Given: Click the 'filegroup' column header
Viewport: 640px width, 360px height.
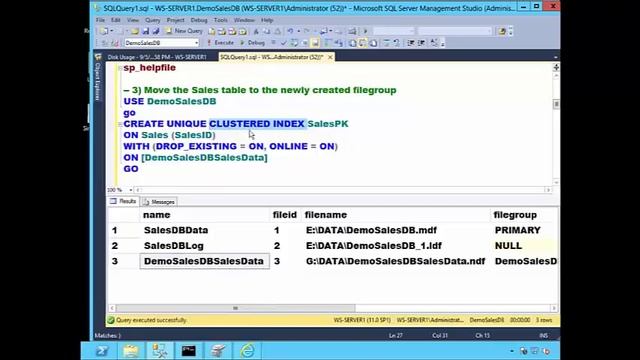Looking at the screenshot, I should [x=524, y=215].
